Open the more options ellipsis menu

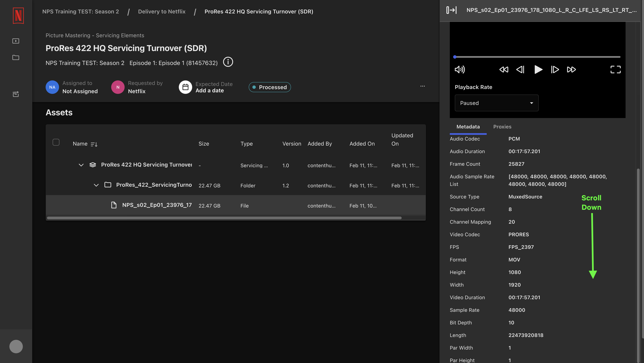click(422, 86)
